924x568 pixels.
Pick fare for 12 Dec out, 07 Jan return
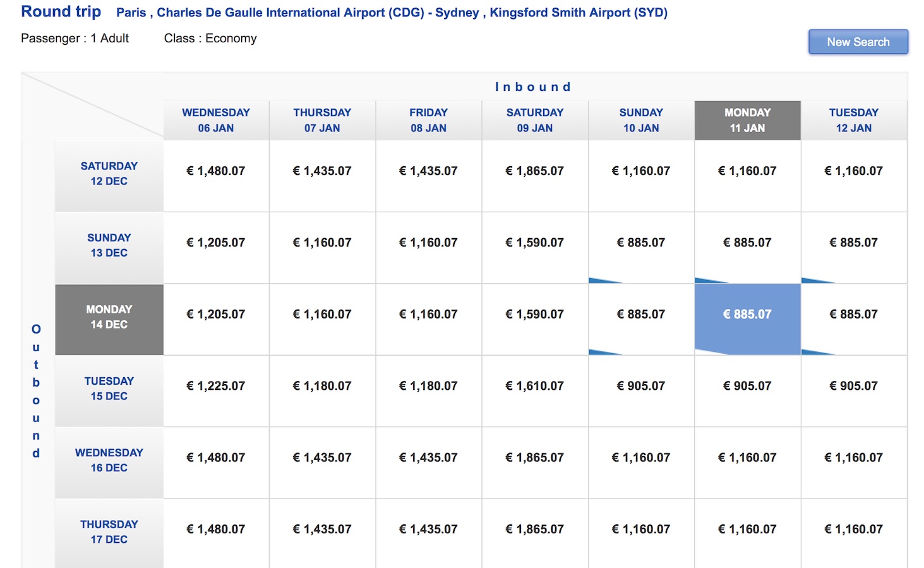[x=322, y=176]
